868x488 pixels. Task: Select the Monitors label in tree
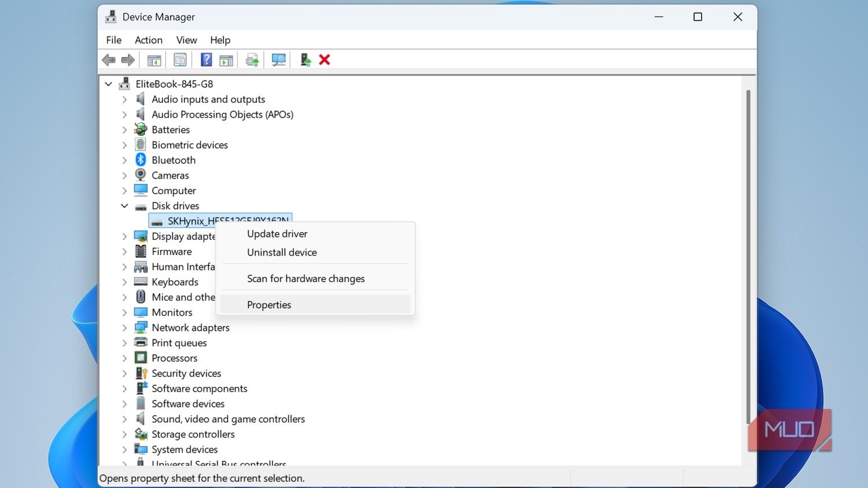point(172,312)
